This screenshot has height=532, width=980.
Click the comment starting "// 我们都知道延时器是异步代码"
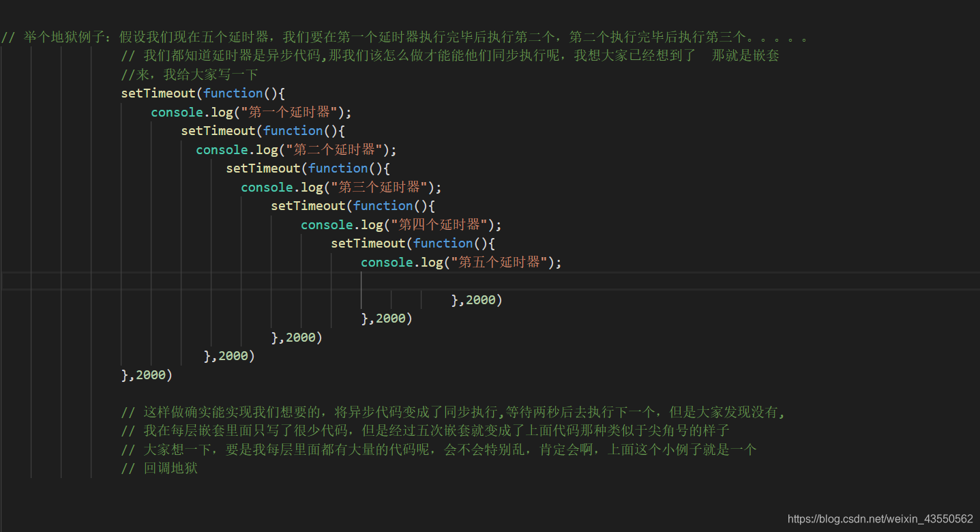click(x=450, y=56)
